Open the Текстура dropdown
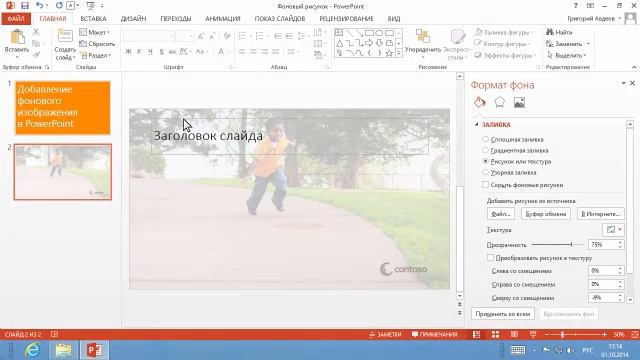The image size is (640, 360). 613,230
